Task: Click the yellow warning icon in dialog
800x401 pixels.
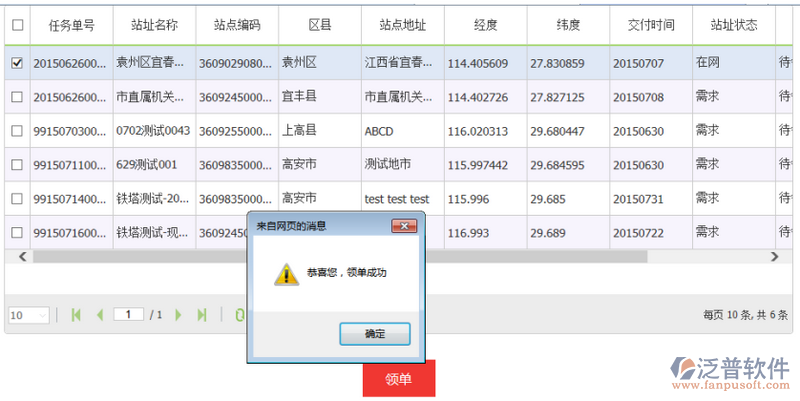Action: [286, 273]
